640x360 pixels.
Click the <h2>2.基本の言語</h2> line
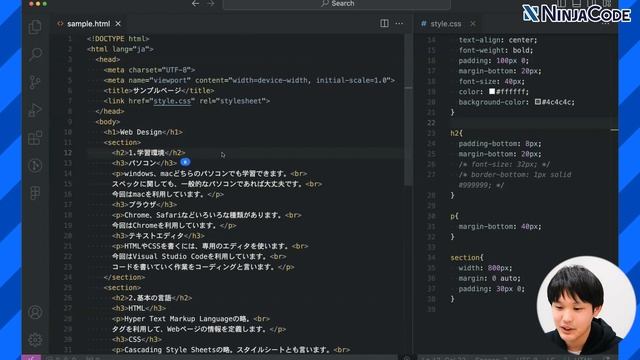(152, 298)
